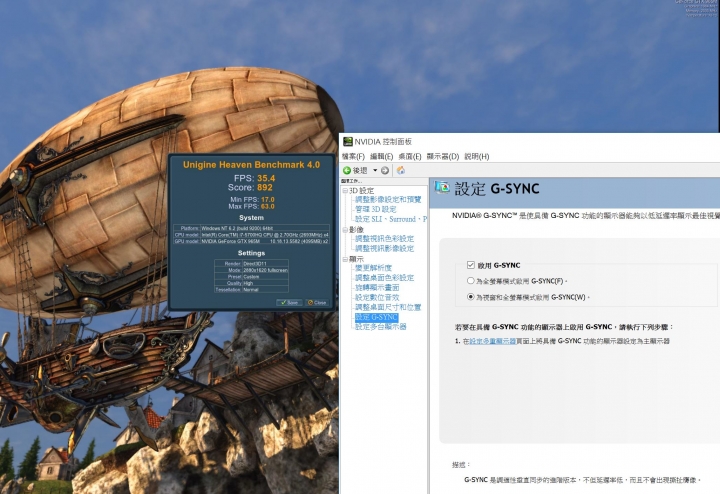Open 管理 3D 設定 in the tree
The width and height of the screenshot is (720, 494).
click(376, 209)
